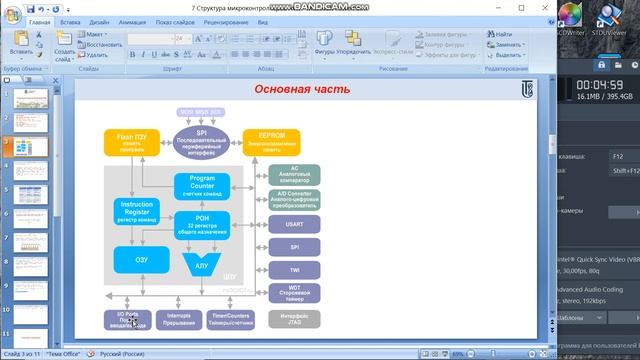Toggle bold formatting
Viewport: 640px width, 360px height.
pos(132,55)
